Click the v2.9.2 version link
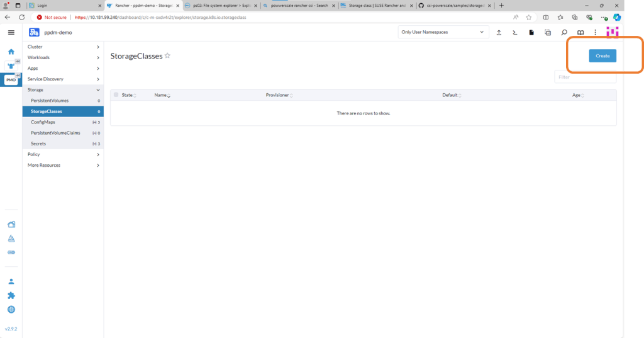644x338 pixels. (11, 329)
